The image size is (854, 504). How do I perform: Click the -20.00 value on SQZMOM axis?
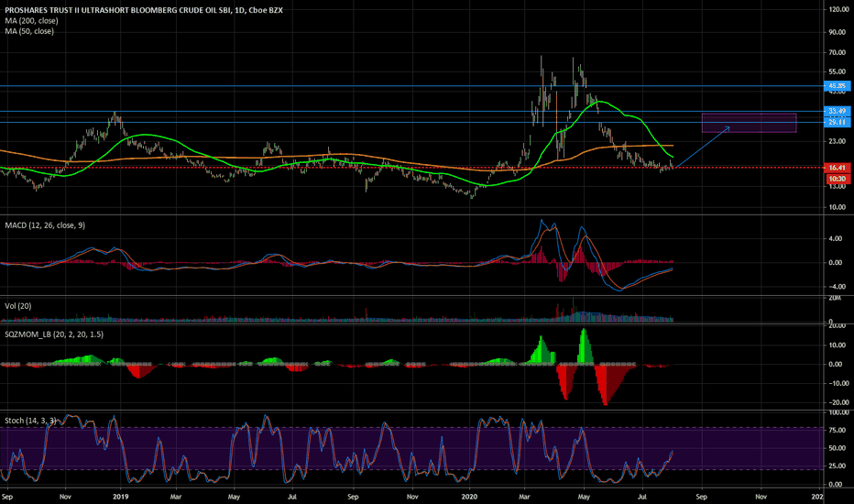coord(838,402)
